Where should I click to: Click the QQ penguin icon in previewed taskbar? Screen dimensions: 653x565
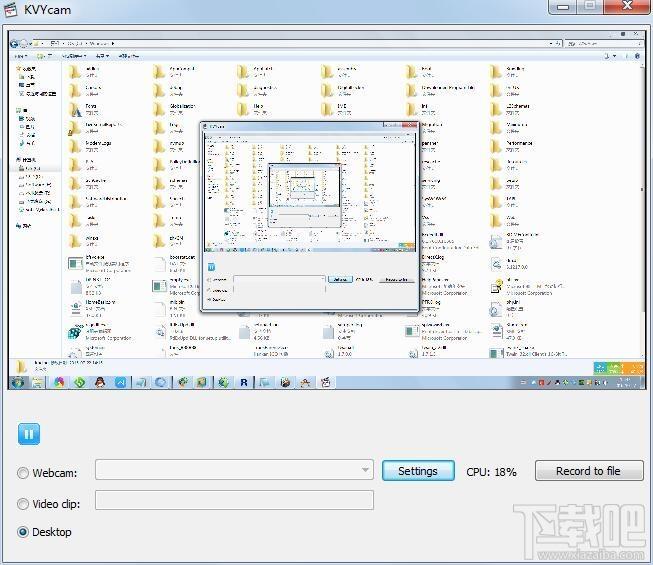(100, 382)
